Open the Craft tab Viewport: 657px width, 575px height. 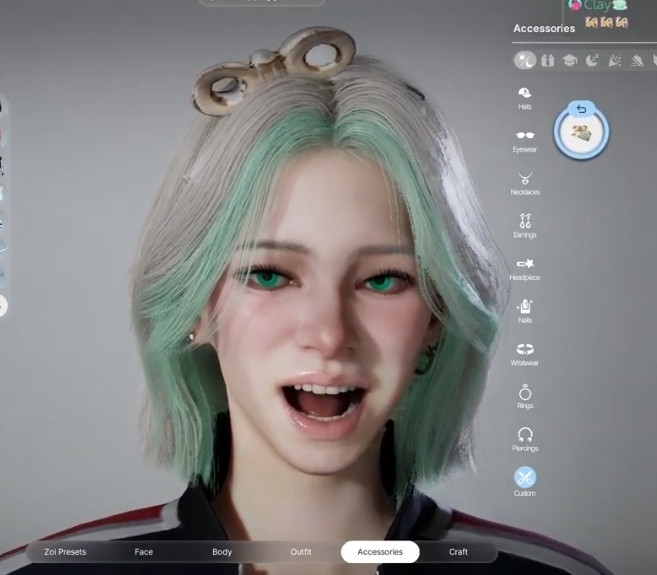[458, 552]
